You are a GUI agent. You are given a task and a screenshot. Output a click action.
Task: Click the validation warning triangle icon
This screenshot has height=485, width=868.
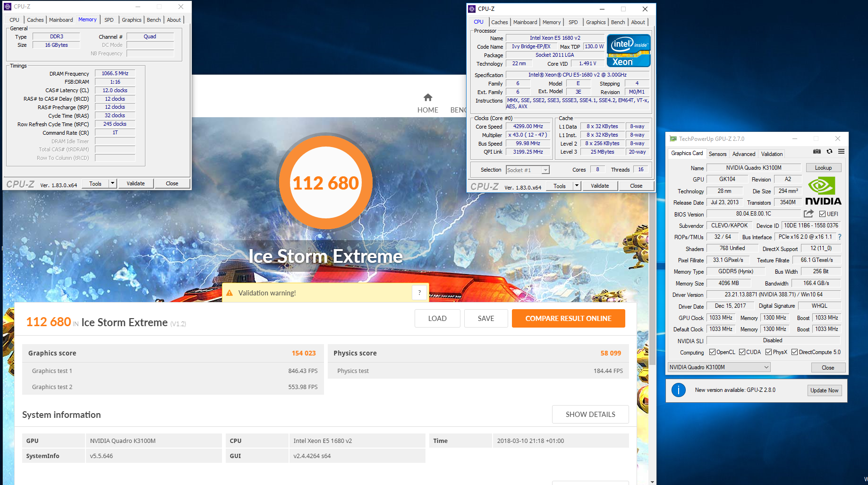pos(230,293)
